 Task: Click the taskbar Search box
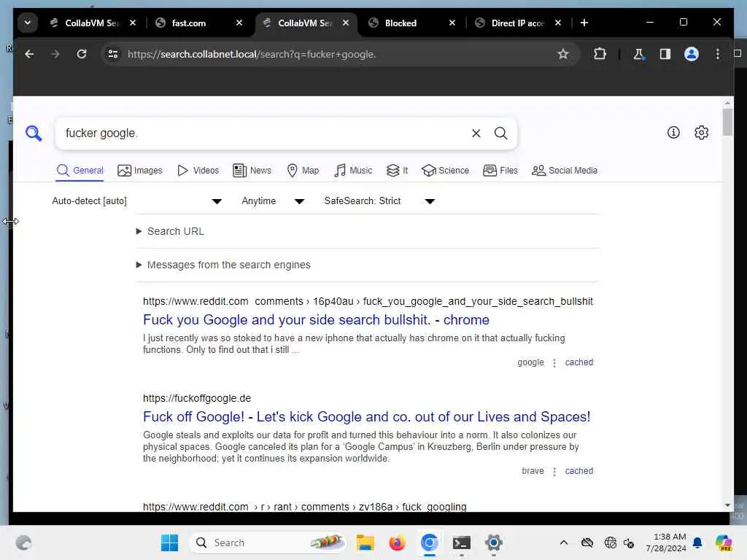268,542
